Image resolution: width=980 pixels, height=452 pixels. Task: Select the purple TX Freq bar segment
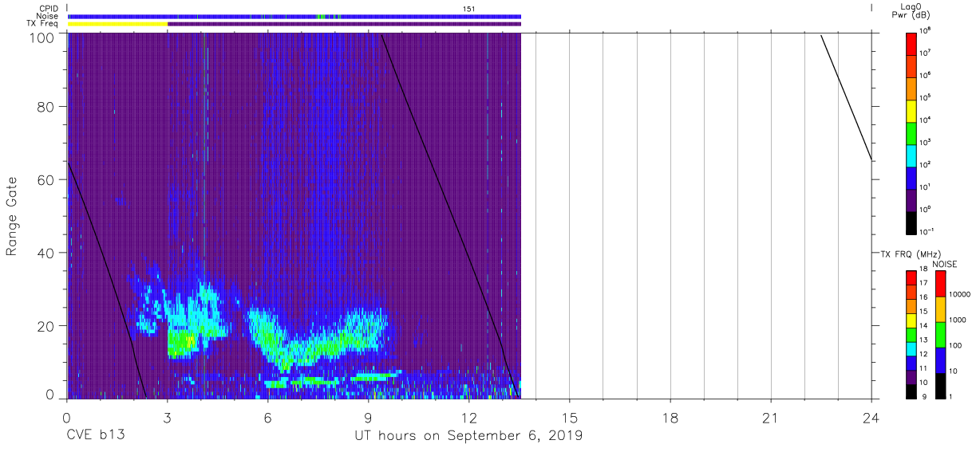[344, 24]
